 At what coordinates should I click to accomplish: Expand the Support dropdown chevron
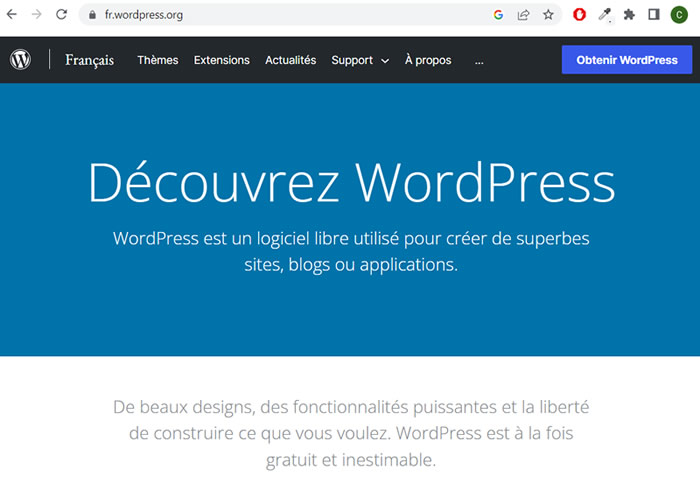385,61
